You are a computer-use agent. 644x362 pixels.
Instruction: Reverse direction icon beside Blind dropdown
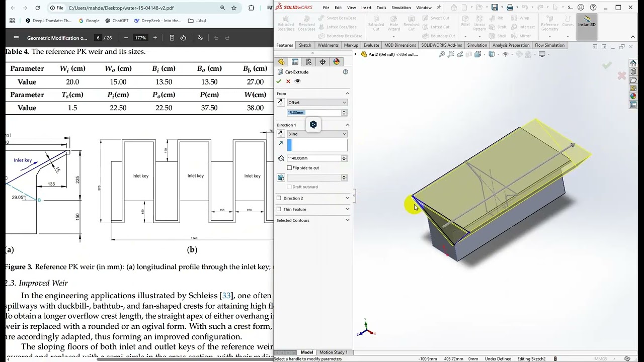(x=281, y=134)
